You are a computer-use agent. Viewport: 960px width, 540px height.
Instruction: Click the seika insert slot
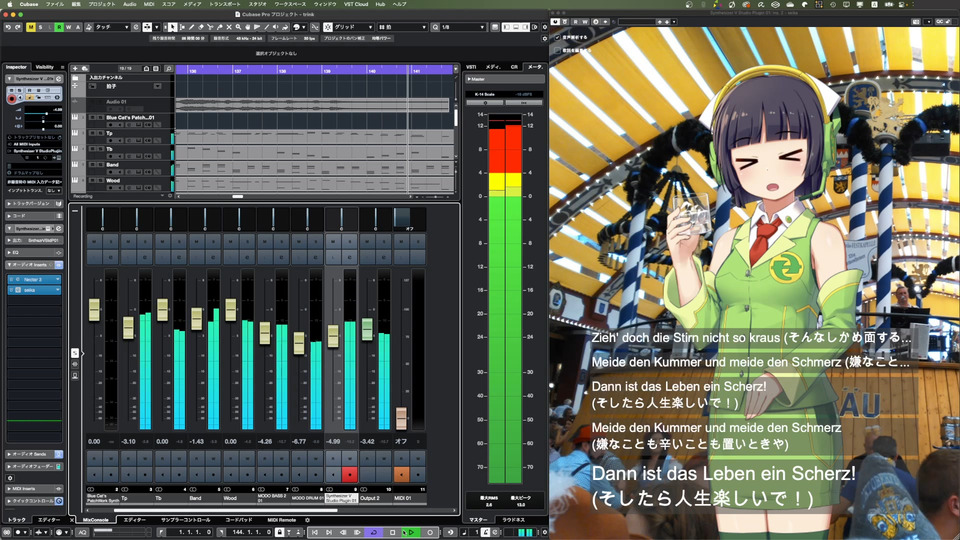[35, 290]
